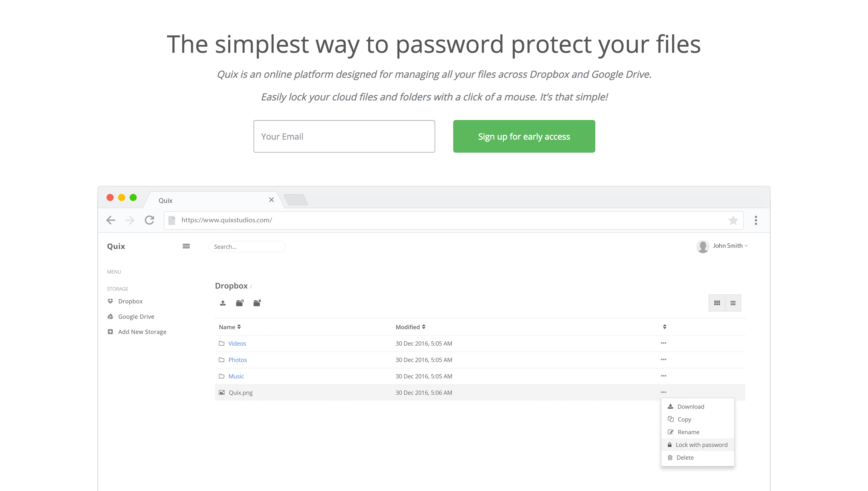The width and height of the screenshot is (868, 491).
Task: Switch to grid view
Action: tap(717, 303)
